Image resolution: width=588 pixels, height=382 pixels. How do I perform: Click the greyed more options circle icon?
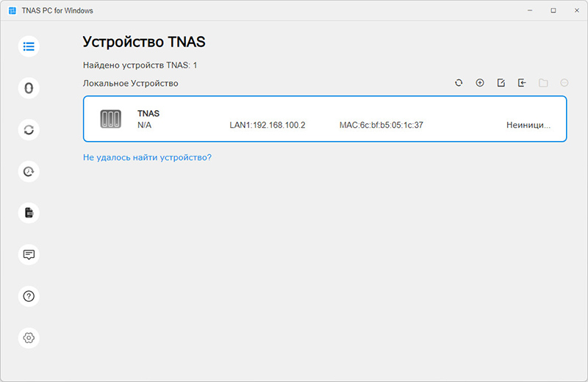coord(564,83)
